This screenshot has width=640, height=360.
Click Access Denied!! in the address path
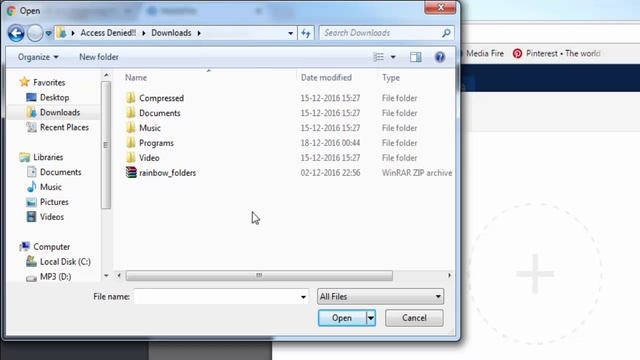pos(108,33)
